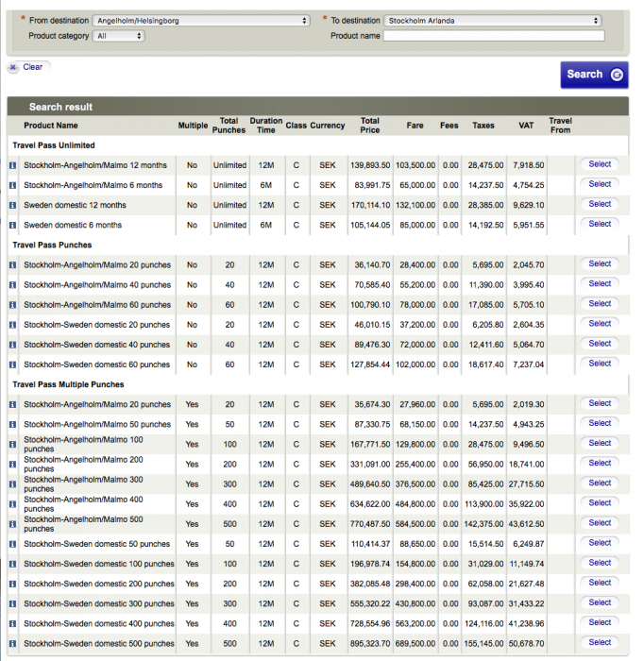Select Stockholm-Sweden domestic 500 punches pass
Viewport: 644px width, 661px height.
600,642
